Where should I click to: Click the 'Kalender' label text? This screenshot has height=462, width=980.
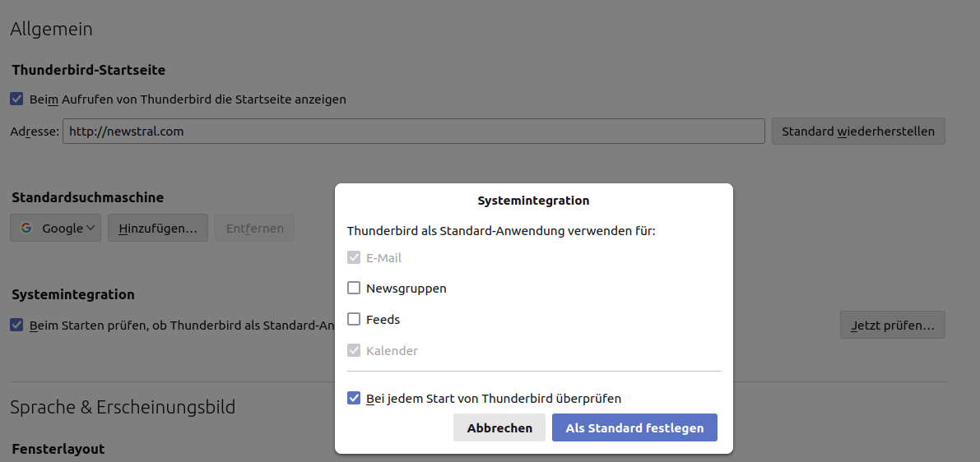(x=392, y=350)
